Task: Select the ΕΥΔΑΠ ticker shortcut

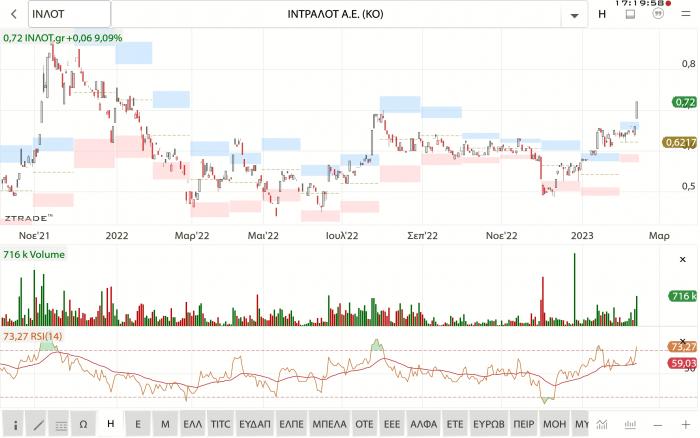Action: click(x=256, y=424)
